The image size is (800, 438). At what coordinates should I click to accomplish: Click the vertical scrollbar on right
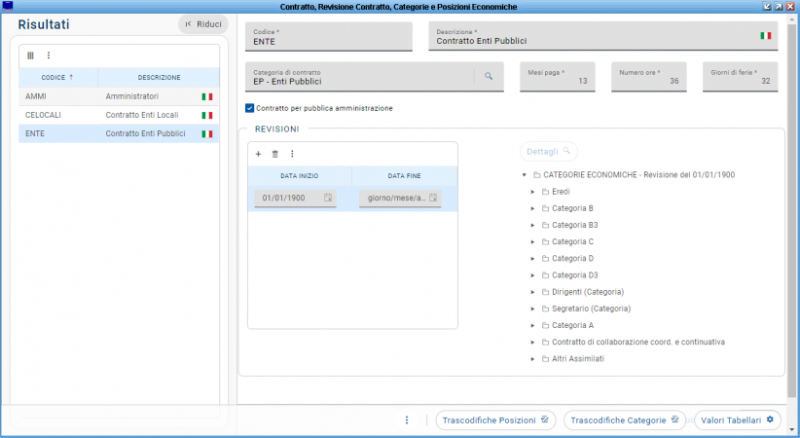point(791,209)
